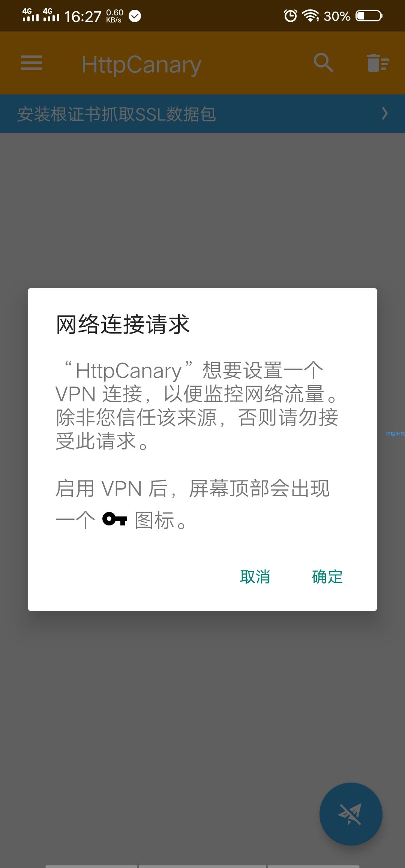Expand the SSL certificate banner chevron
This screenshot has height=868, width=405.
click(385, 113)
